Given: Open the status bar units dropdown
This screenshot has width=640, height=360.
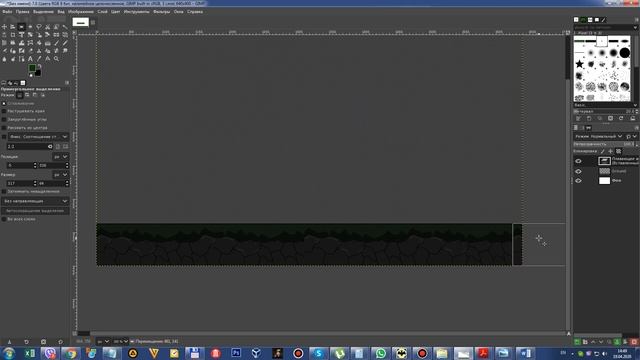Looking at the screenshot, I should click(102, 342).
